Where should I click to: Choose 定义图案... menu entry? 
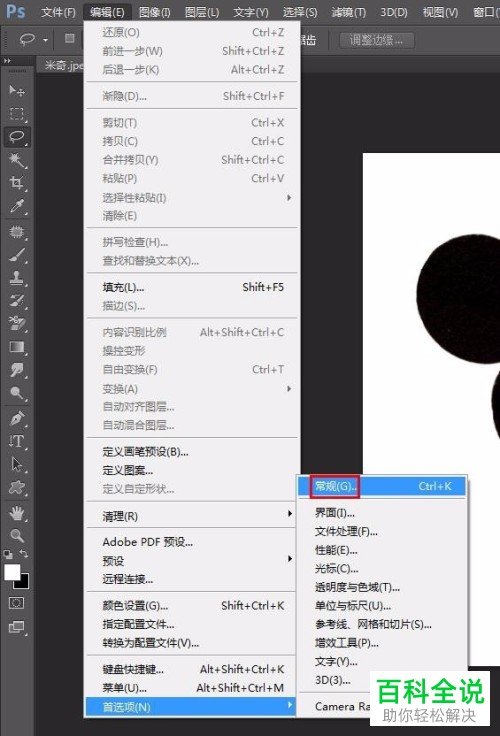pyautogui.click(x=192, y=470)
